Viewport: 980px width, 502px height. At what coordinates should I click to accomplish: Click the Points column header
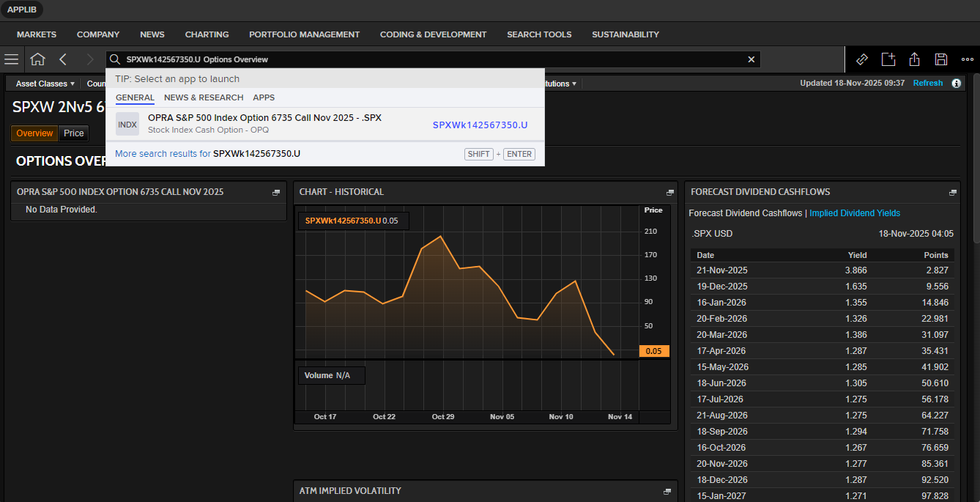pos(936,255)
